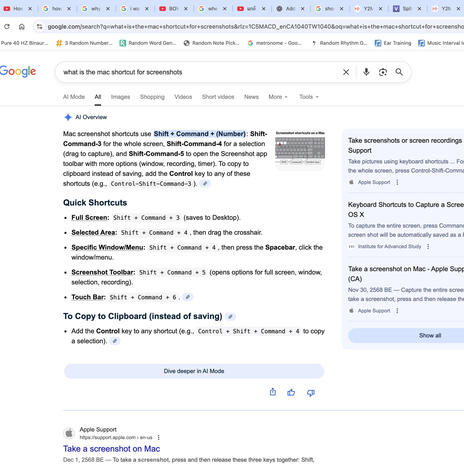Open 'metronome - Goo...' bookmark
464x464 pixels.
(x=275, y=43)
